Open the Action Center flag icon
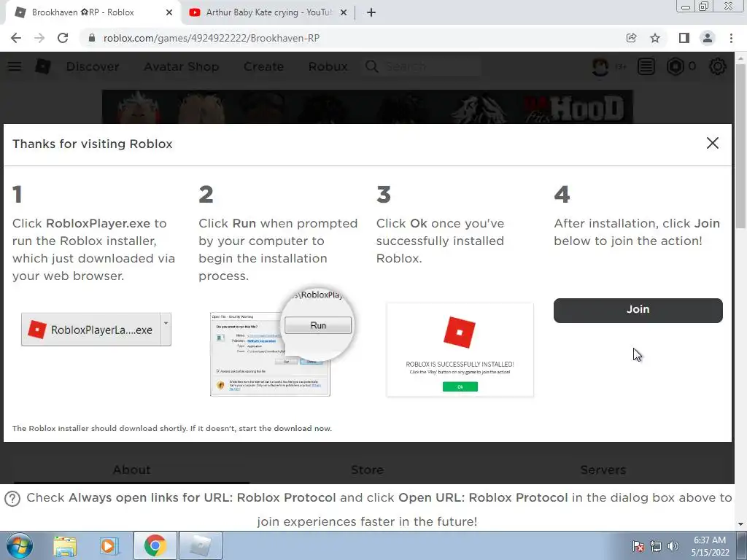The height and width of the screenshot is (560, 747). [638, 546]
